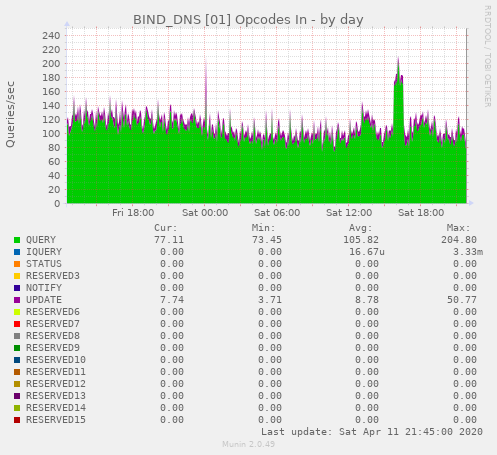
Task: Click the Sat 18:00 time axis label
Action: click(421, 213)
